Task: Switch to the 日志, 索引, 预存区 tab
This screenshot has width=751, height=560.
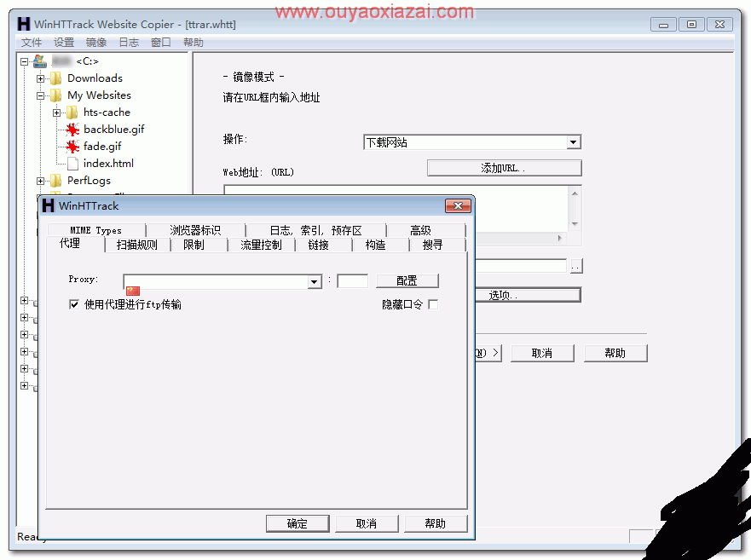Action: pyautogui.click(x=315, y=230)
